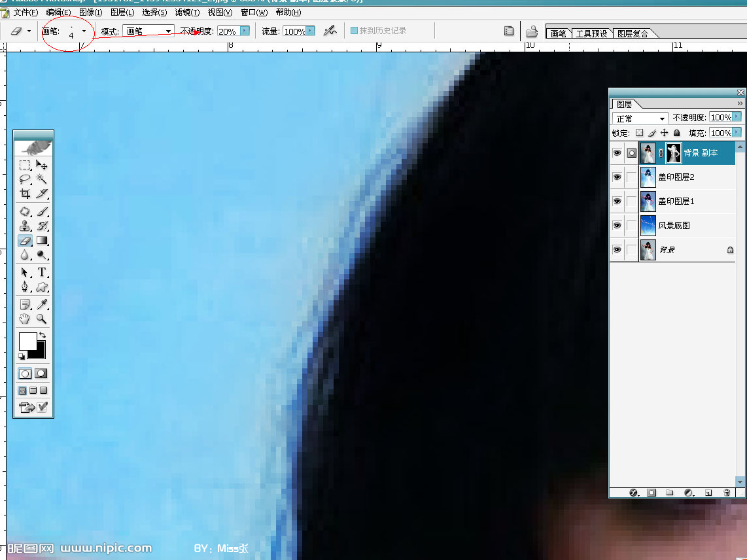Toggle lock image pixels brush icon
This screenshot has width=747, height=560.
click(x=652, y=133)
